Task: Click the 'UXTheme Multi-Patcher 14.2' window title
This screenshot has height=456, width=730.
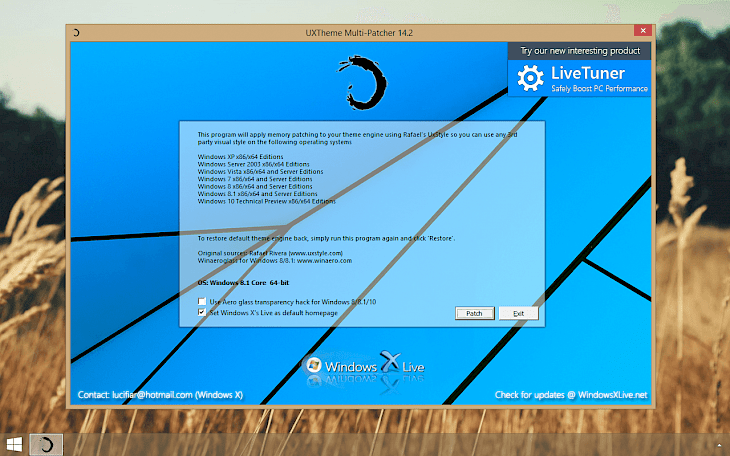Action: coord(359,33)
